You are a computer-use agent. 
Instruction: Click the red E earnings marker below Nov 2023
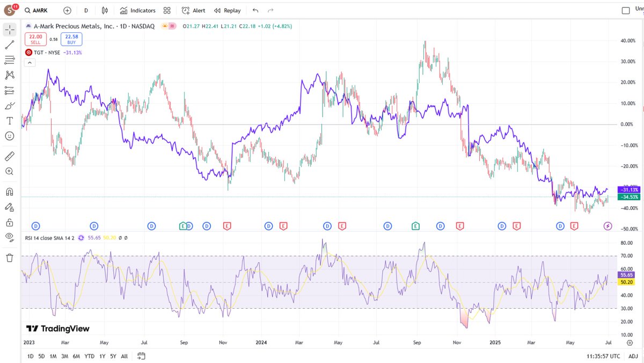click(227, 226)
